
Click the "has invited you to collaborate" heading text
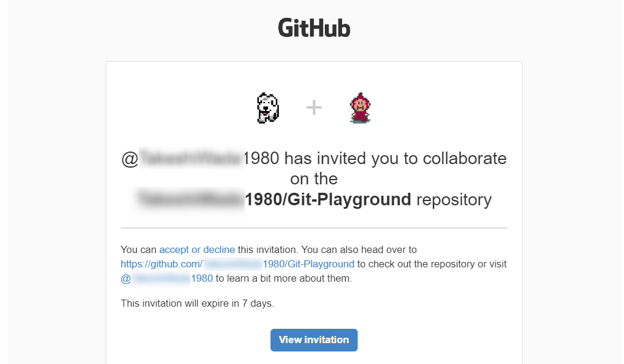tap(394, 159)
